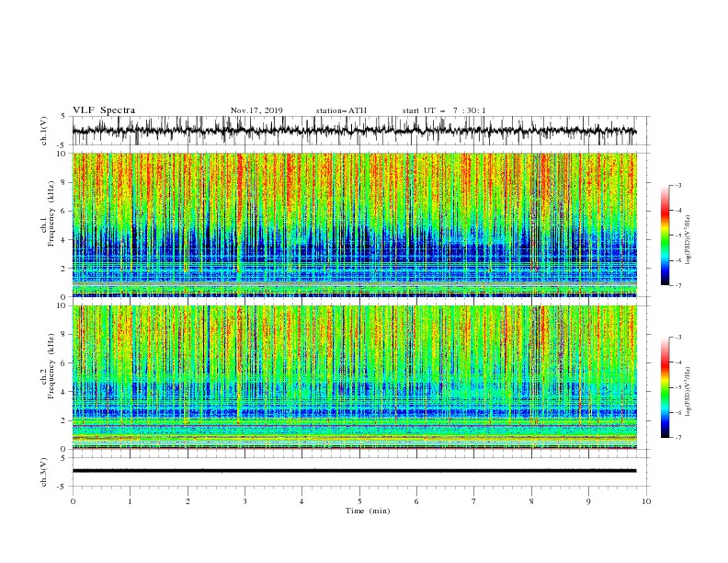Click the ch.1 spectrogram panel
This screenshot has width=728, height=563.
(x=354, y=224)
